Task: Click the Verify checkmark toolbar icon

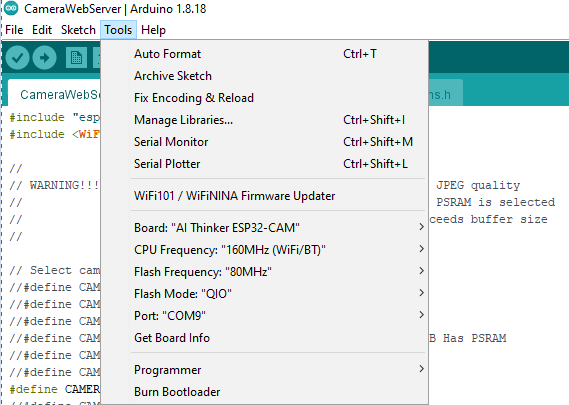Action: click(x=17, y=58)
